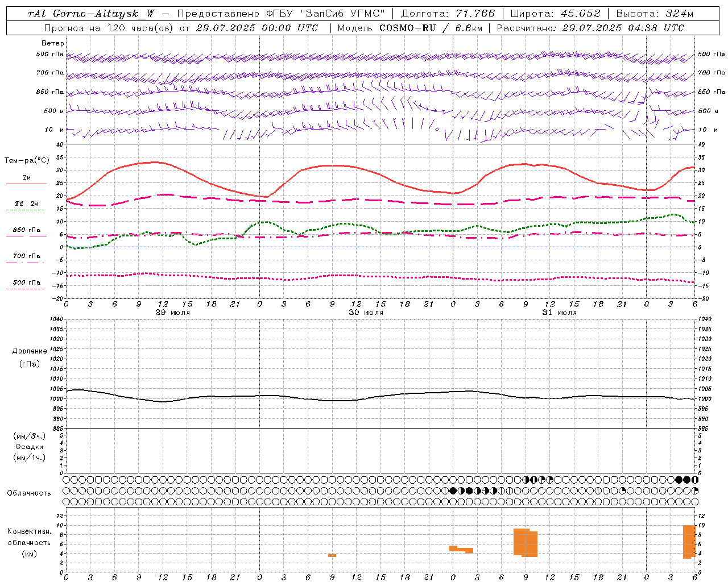Click the provider text ФГБУ "ЗапСиб УГМС"
This screenshot has height=582, width=728.
[x=325, y=14]
